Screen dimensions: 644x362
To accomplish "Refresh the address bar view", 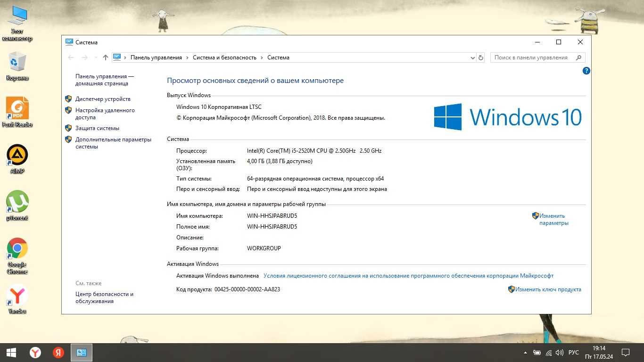I will 481,58.
